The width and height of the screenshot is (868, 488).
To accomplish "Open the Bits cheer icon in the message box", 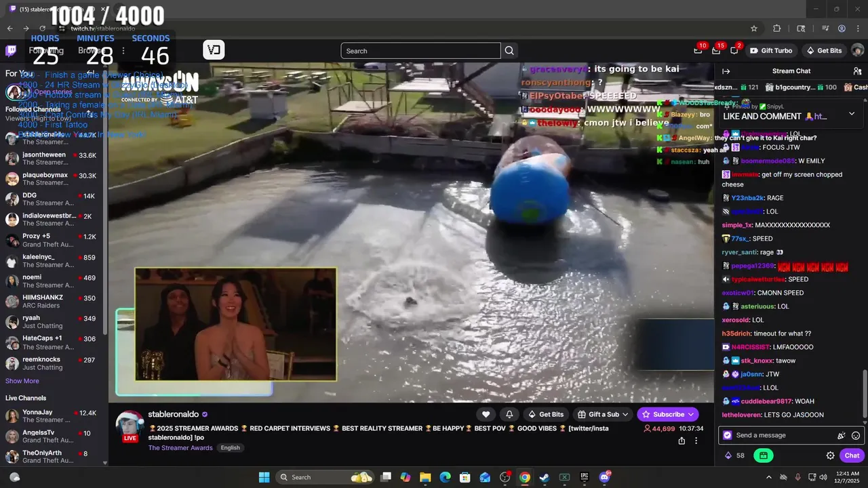I will [842, 435].
